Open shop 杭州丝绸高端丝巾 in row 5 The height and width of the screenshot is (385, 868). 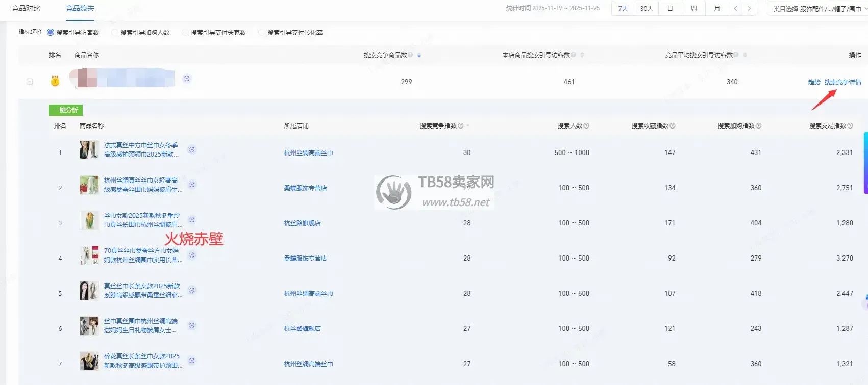(308, 294)
